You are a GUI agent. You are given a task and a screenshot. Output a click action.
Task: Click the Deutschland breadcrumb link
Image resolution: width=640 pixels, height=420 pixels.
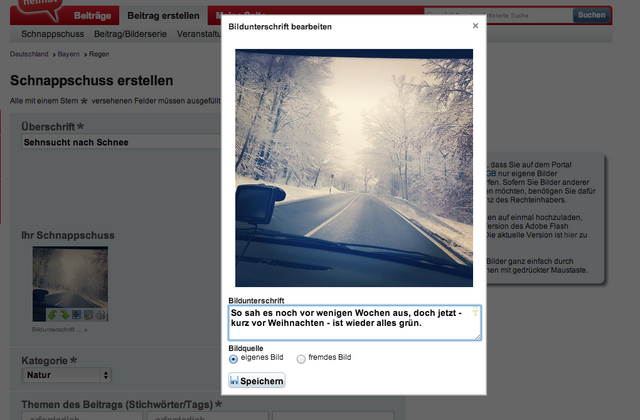click(29, 54)
